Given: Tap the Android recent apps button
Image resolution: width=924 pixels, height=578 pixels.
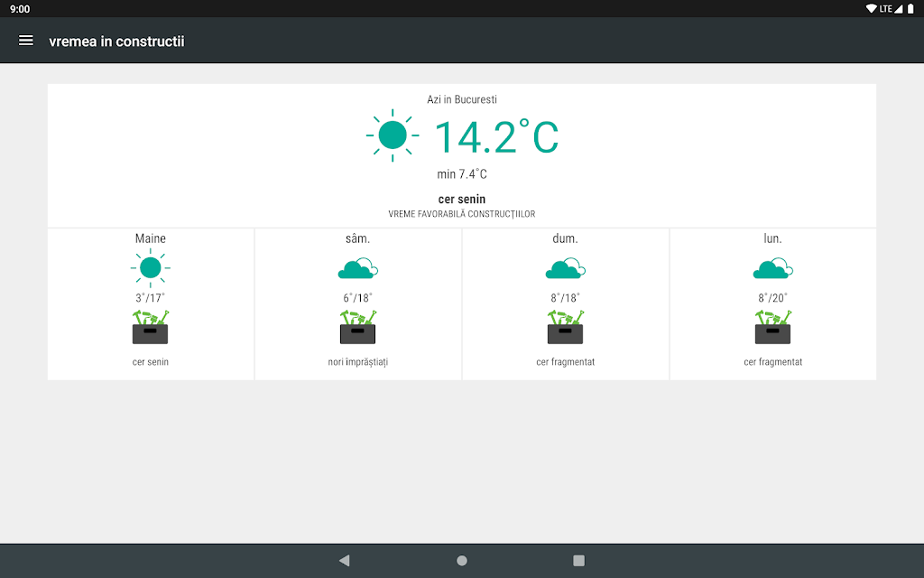Looking at the screenshot, I should [578, 560].
